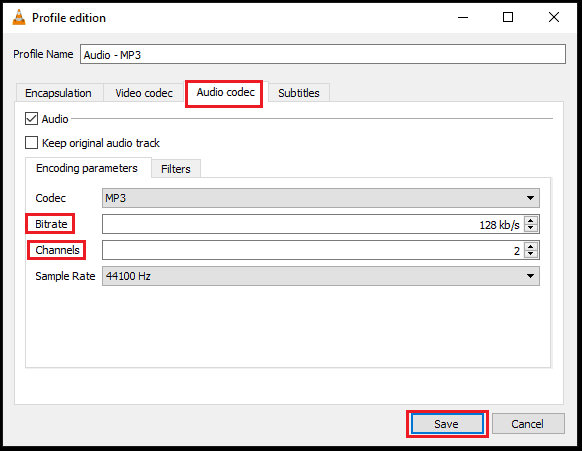Decrease Bitrate with the down arrow

[x=531, y=228]
